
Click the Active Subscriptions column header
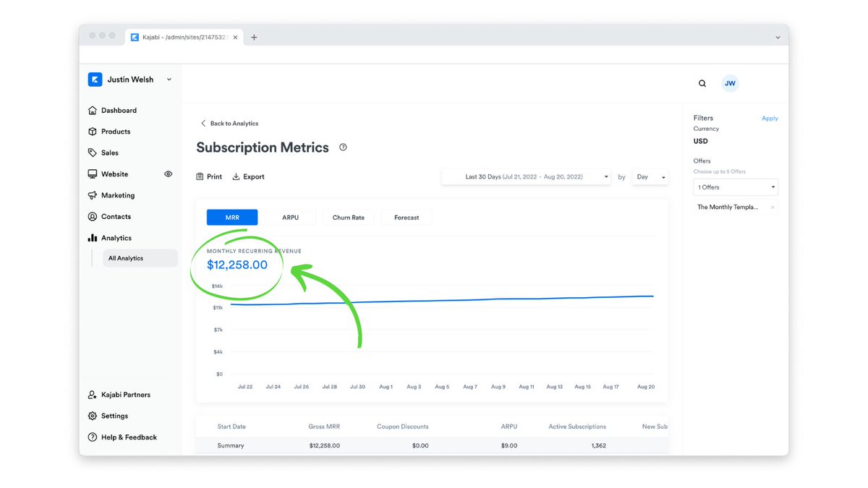pos(577,427)
